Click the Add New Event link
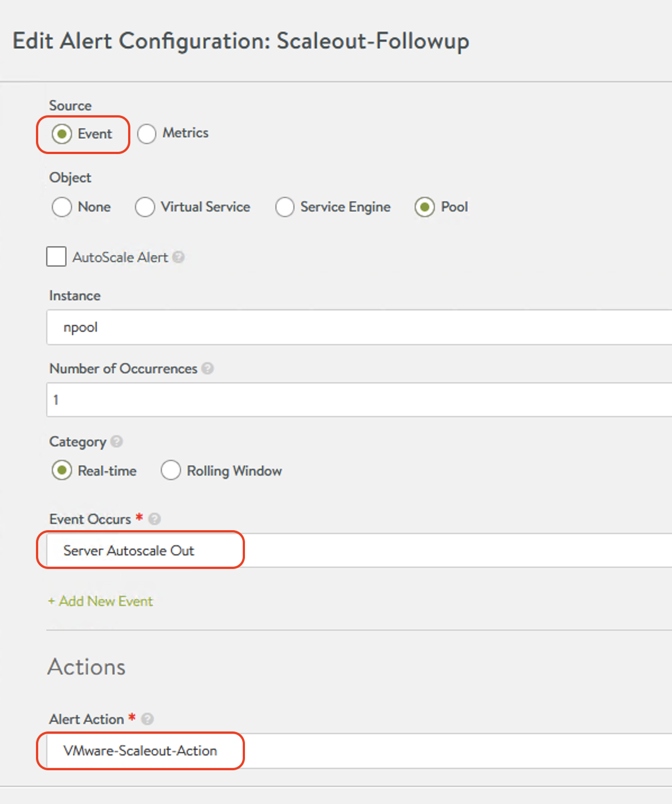Image resolution: width=672 pixels, height=804 pixels. tap(101, 601)
